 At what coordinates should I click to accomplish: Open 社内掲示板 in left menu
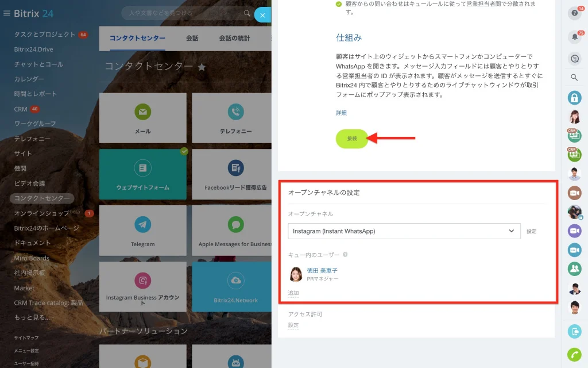29,273
